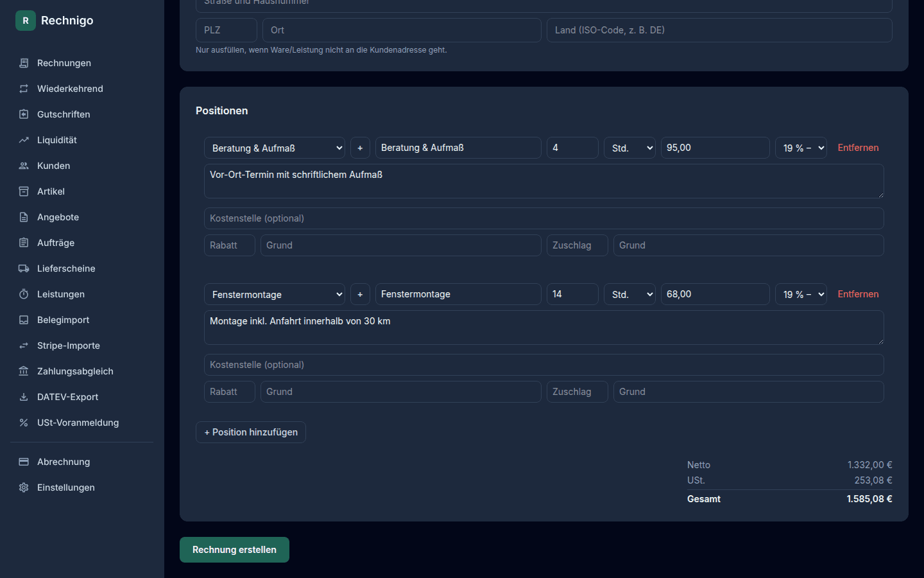This screenshot has width=924, height=578.
Task: Open the Angebote menu entry
Action: 82,217
